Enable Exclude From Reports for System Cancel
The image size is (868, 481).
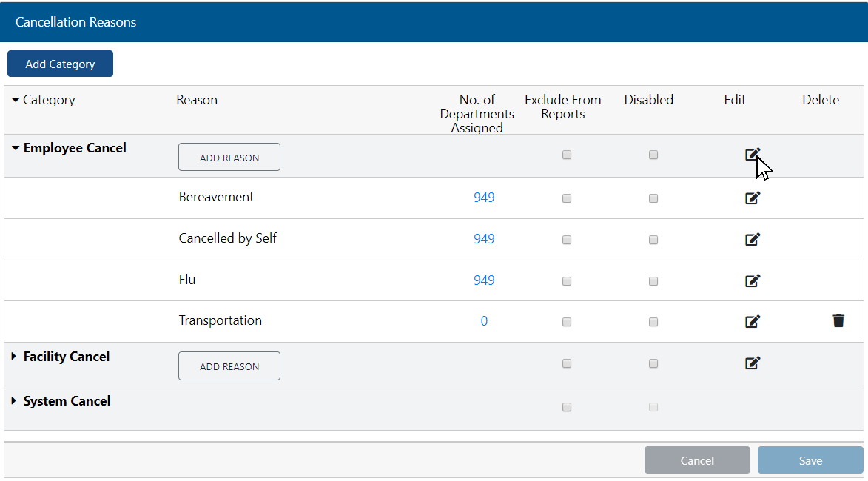[x=567, y=407]
